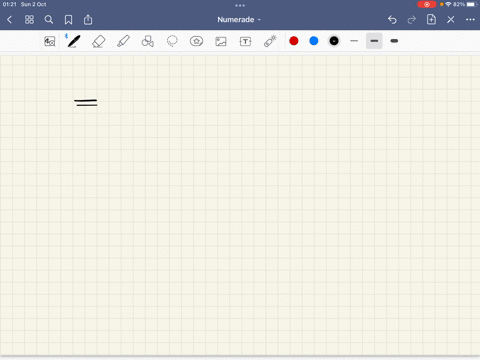Select the Pen tool
480x360 pixels.
pos(74,41)
